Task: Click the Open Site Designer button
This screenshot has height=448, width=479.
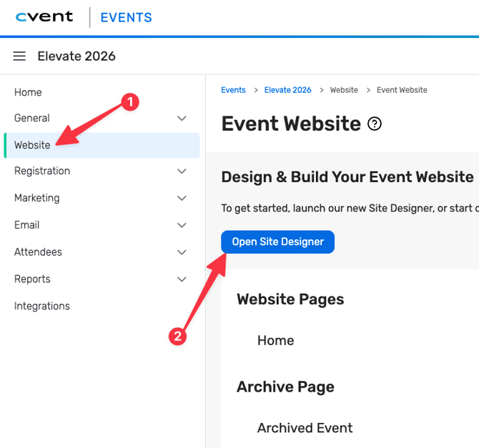Action: pyautogui.click(x=277, y=242)
